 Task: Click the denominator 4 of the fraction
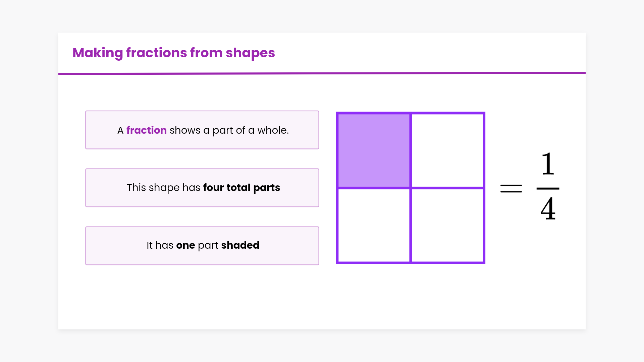[548, 209]
